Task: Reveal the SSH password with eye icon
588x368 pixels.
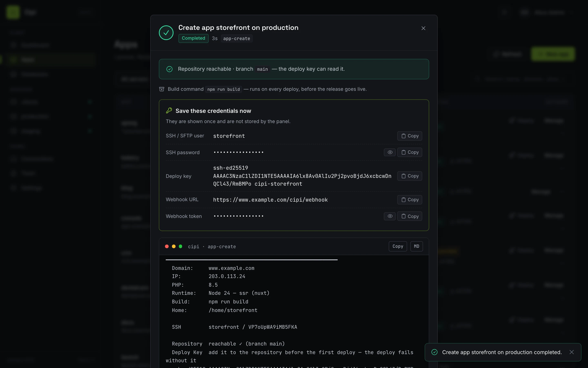Action: tap(390, 152)
